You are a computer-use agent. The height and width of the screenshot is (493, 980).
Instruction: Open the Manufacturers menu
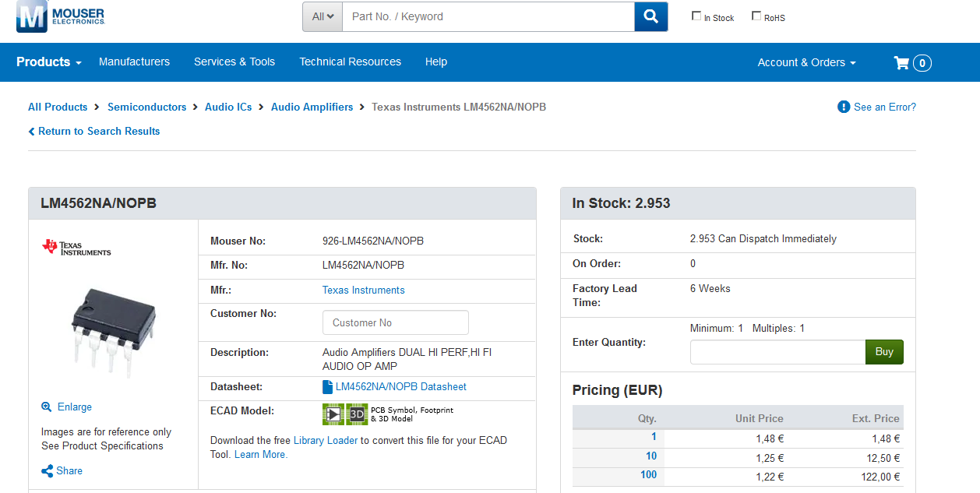tap(134, 62)
